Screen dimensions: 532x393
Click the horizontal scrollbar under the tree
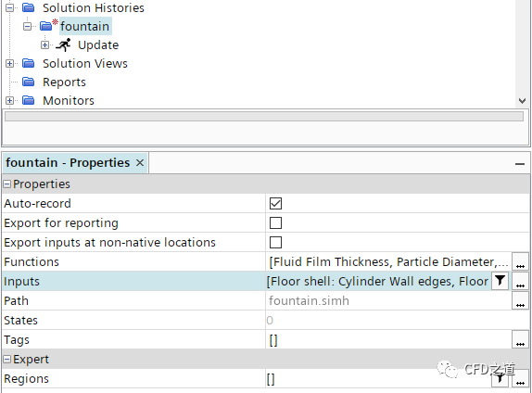(263, 116)
